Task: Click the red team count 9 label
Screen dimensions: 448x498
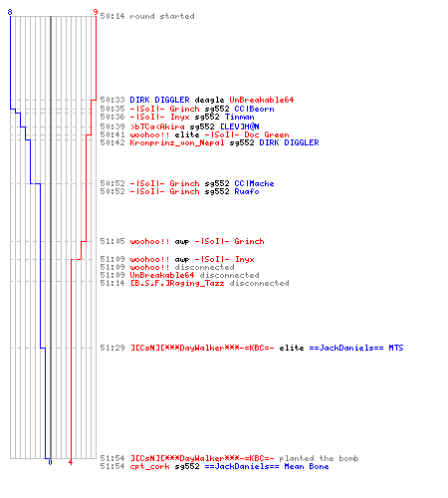Action: click(96, 12)
